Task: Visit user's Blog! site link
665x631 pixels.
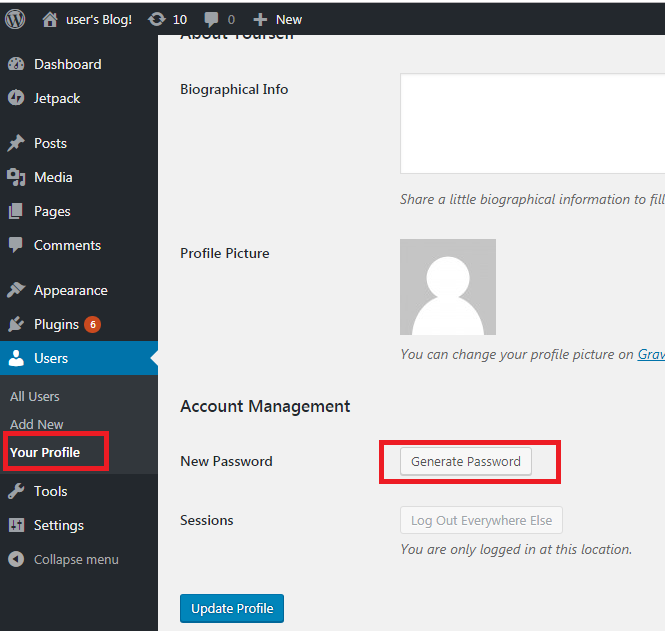Action: [x=99, y=20]
